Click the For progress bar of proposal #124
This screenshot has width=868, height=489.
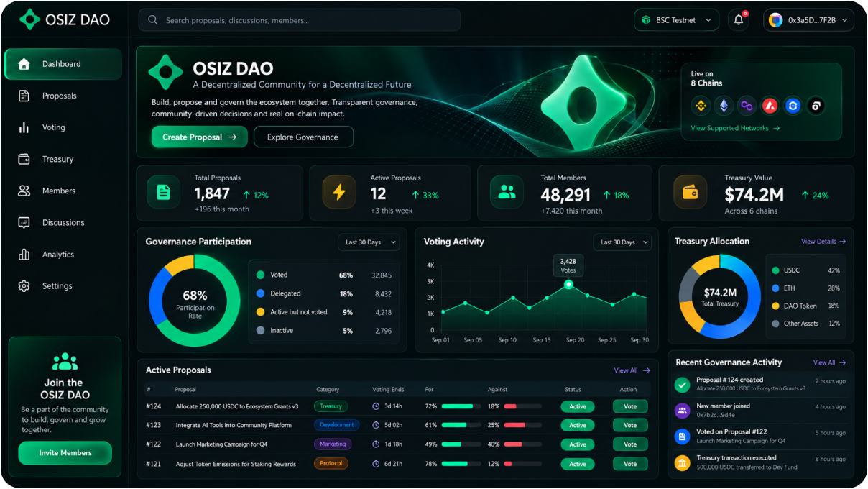pyautogui.click(x=461, y=406)
